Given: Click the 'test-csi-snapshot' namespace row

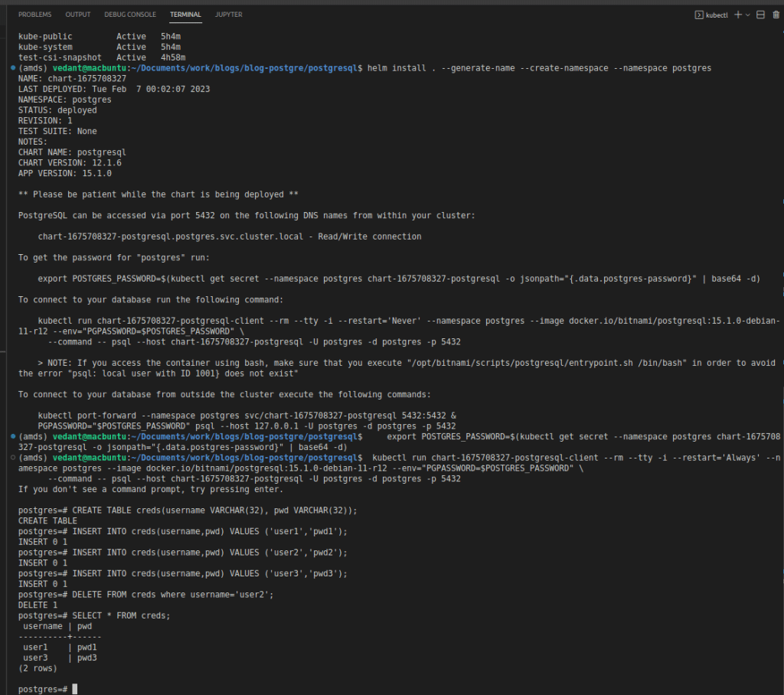Looking at the screenshot, I should (x=102, y=57).
